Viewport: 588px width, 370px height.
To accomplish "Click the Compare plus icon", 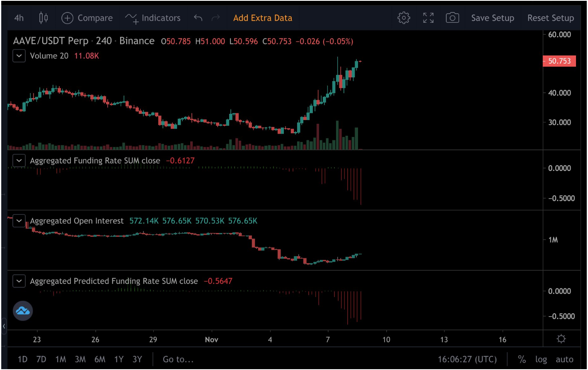I will [67, 18].
